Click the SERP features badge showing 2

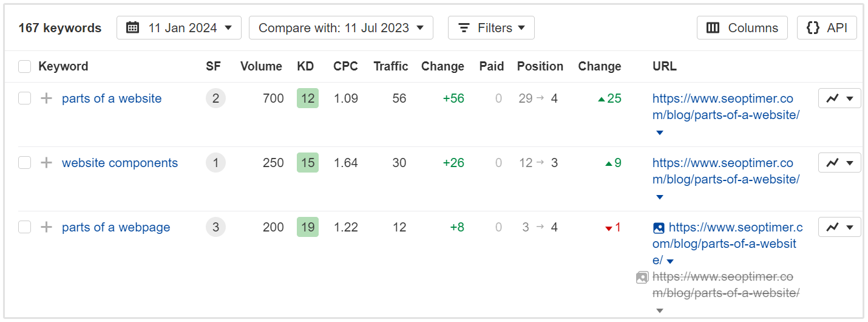click(215, 98)
